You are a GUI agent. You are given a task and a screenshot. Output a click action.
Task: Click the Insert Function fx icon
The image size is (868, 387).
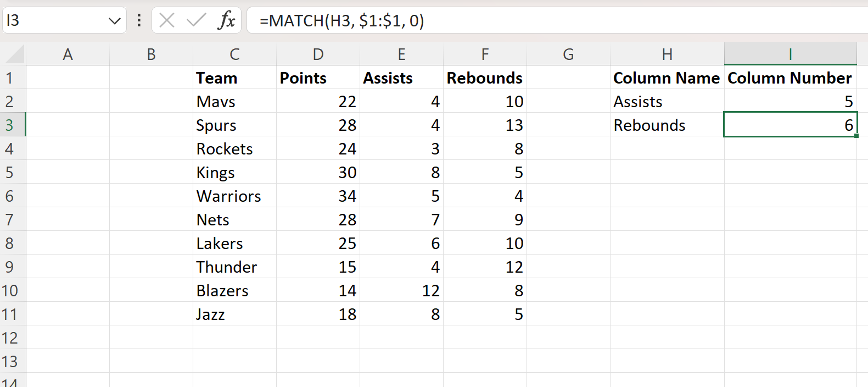[226, 21]
